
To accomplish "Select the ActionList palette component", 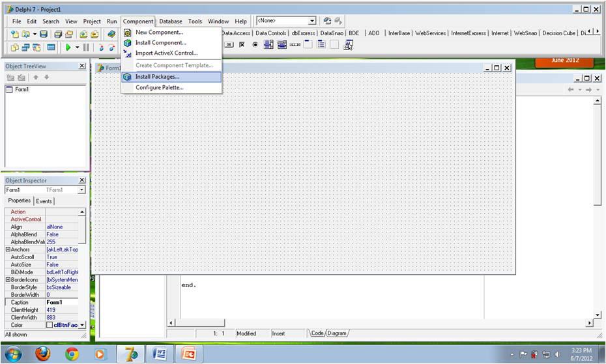I will pos(348,45).
